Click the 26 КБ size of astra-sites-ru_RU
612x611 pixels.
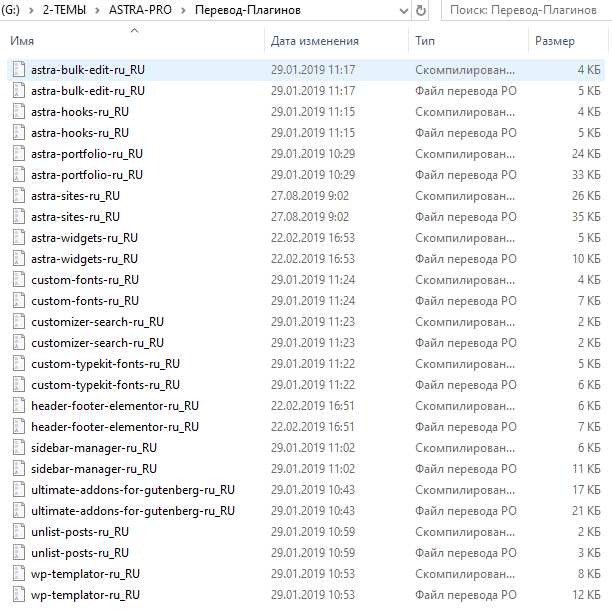[586, 196]
